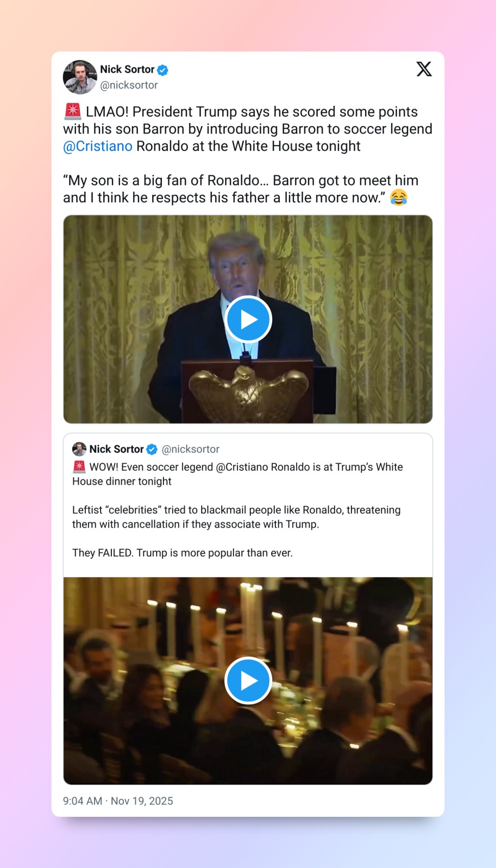Click the siren emoji before "WOW!"
This screenshot has width=496, height=868.
point(79,467)
